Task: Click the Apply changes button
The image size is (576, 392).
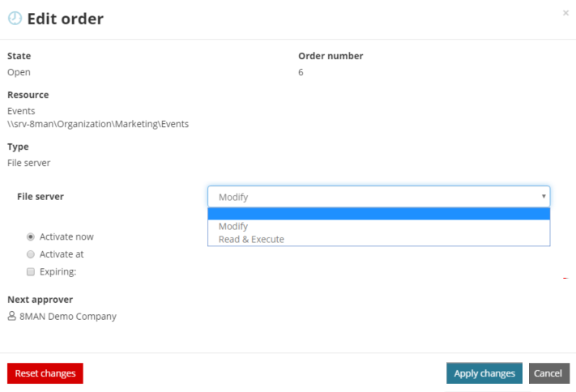Action: 484,373
